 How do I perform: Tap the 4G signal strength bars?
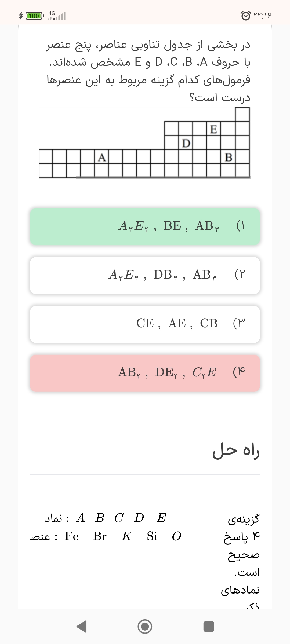57,16
